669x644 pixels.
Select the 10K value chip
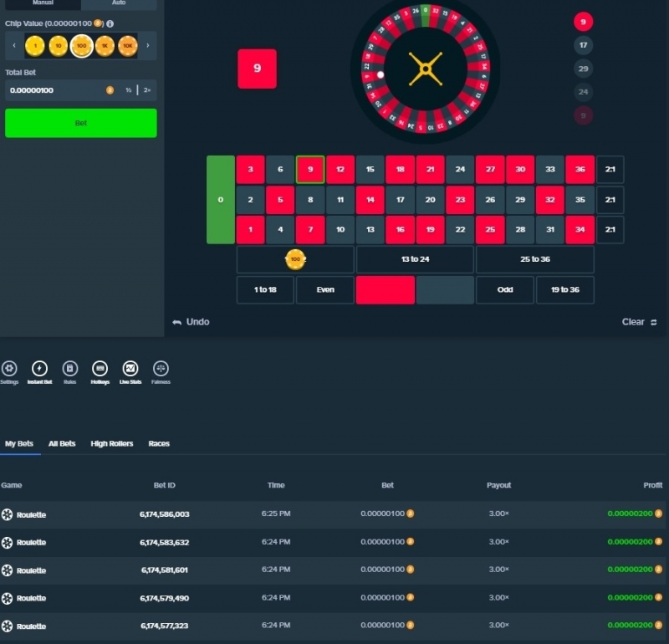click(128, 46)
